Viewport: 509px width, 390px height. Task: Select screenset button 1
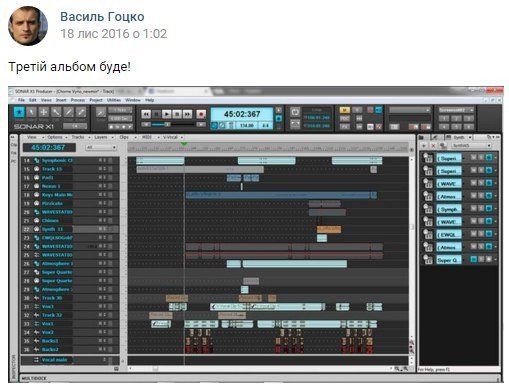point(444,118)
